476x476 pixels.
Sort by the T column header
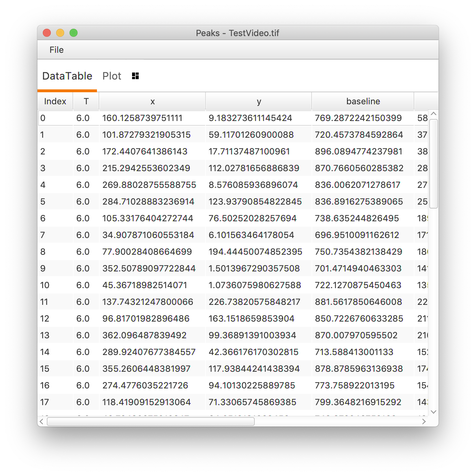click(x=86, y=101)
